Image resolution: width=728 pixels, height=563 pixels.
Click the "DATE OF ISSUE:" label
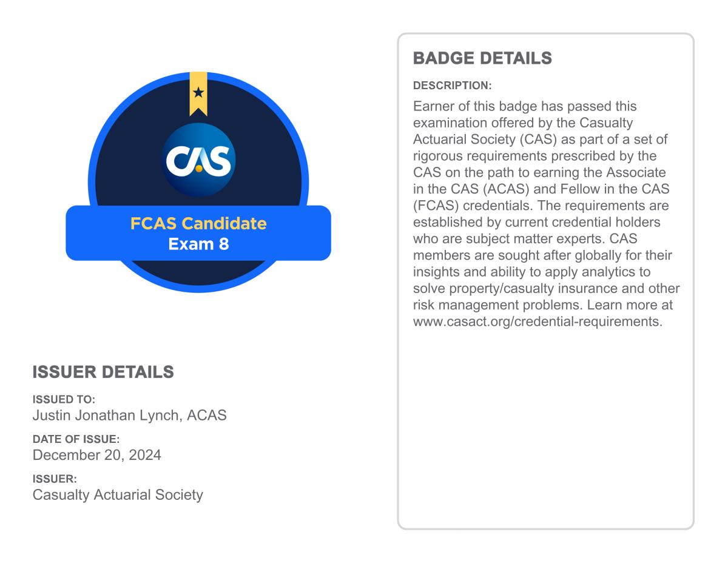point(76,439)
